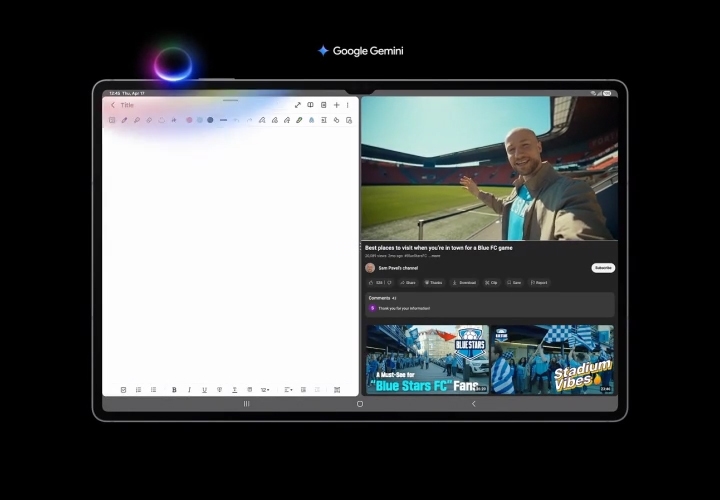Go back using arrow beside Title
Image resolution: width=720 pixels, height=500 pixels.
coord(113,105)
